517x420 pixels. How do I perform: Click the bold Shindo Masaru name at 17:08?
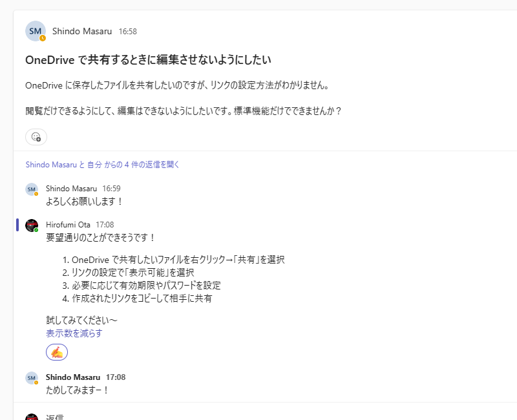tap(73, 377)
